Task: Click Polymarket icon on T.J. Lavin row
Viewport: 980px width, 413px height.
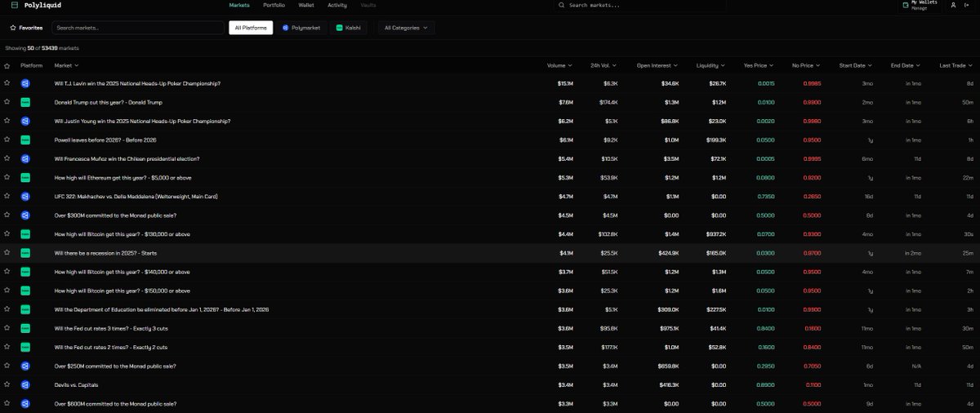Action: (25, 83)
